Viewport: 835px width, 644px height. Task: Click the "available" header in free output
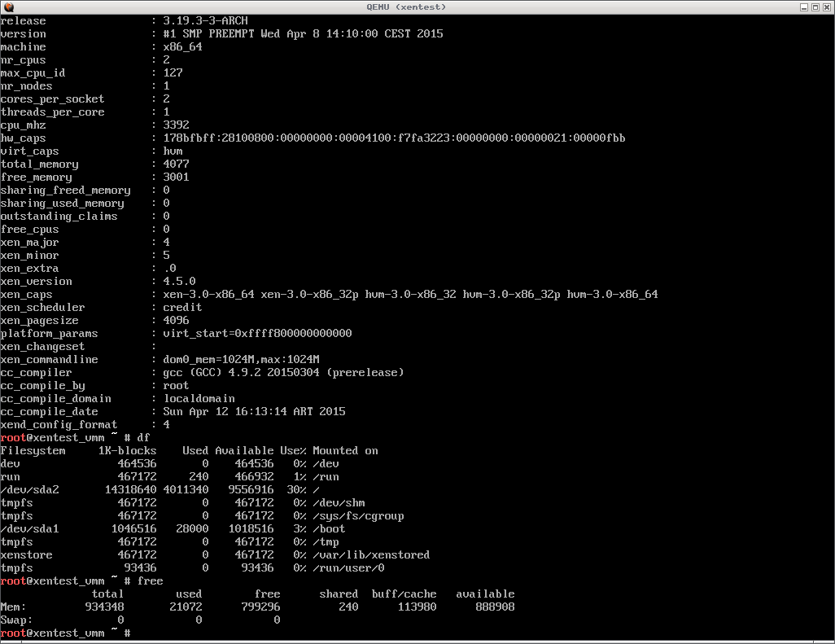coord(485,594)
